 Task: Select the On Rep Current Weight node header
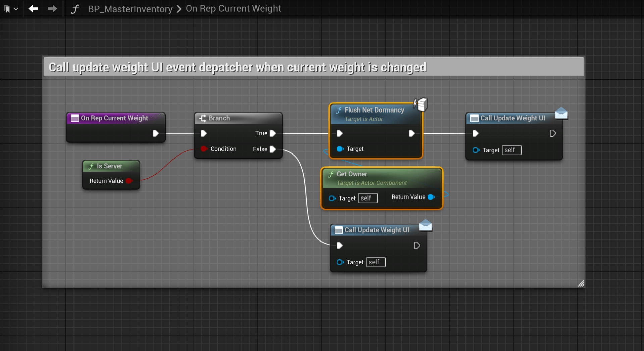[x=116, y=118]
